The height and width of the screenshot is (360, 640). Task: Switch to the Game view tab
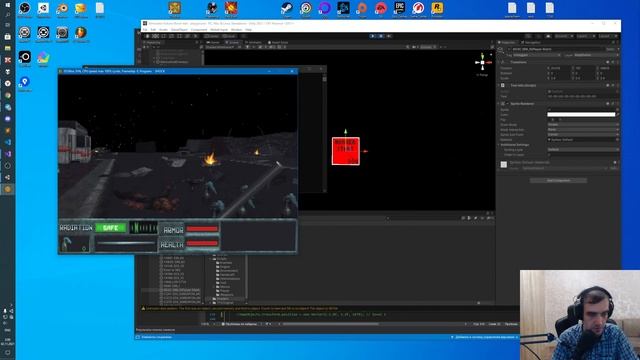[213, 42]
